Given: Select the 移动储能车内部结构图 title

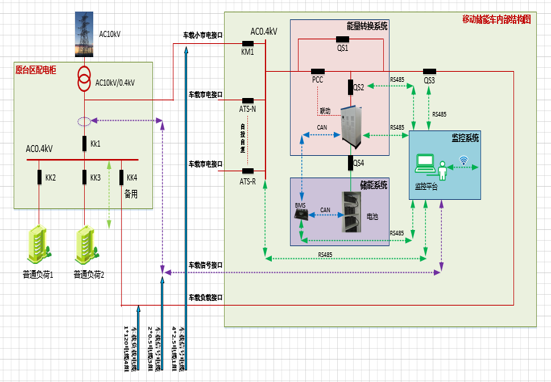Looking at the screenshot, I should pos(497,19).
